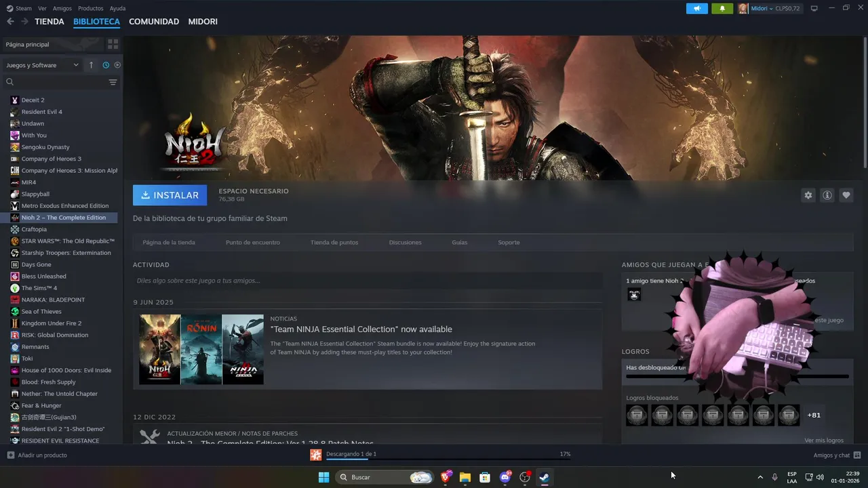The image size is (868, 488).
Task: Open the Discusiones link
Action: (x=406, y=243)
